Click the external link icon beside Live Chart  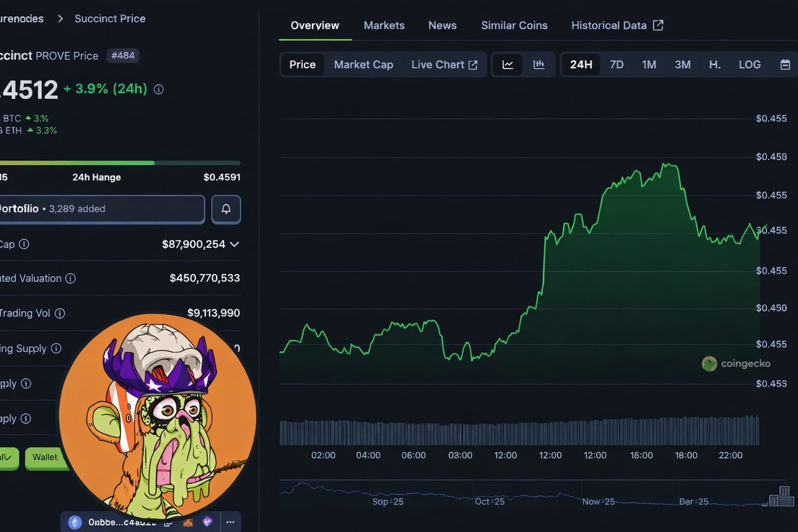point(473,65)
